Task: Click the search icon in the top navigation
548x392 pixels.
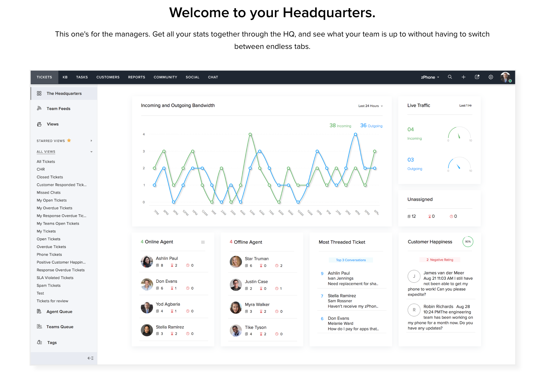Action: 449,77
